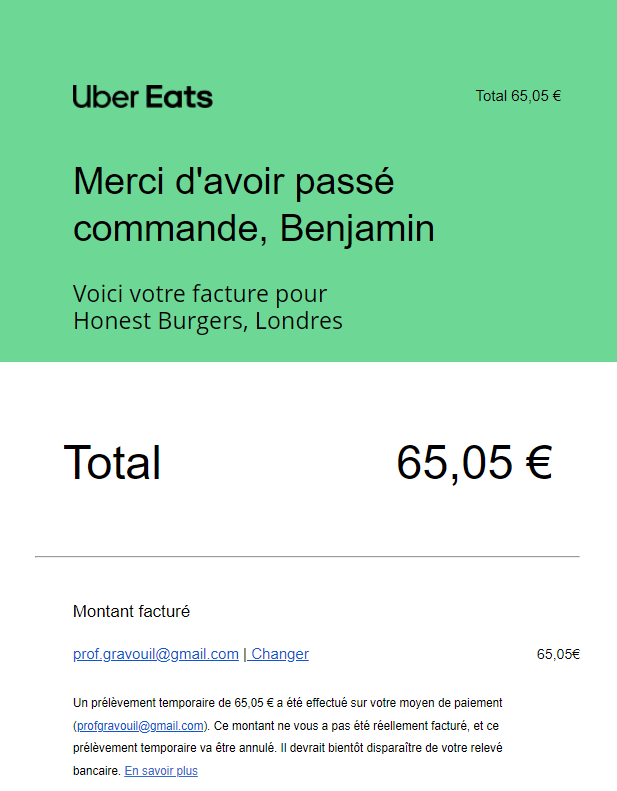The height and width of the screenshot is (791, 617).
Task: Open the prof.gravouil@gmail.com payment link
Action: [x=156, y=654]
